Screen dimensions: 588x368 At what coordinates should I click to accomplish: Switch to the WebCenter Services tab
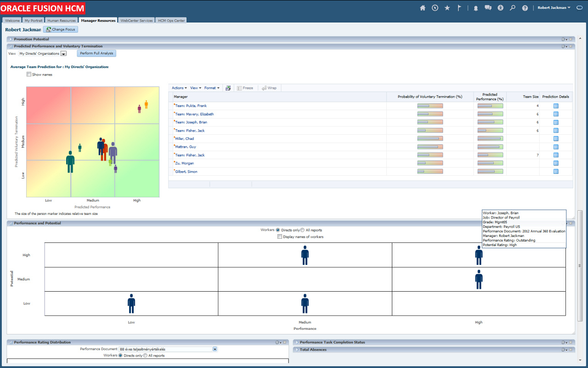tap(136, 21)
